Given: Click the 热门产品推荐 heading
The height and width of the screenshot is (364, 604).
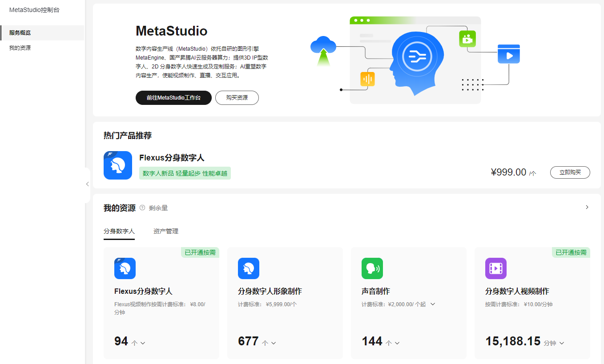Looking at the screenshot, I should tap(128, 136).
